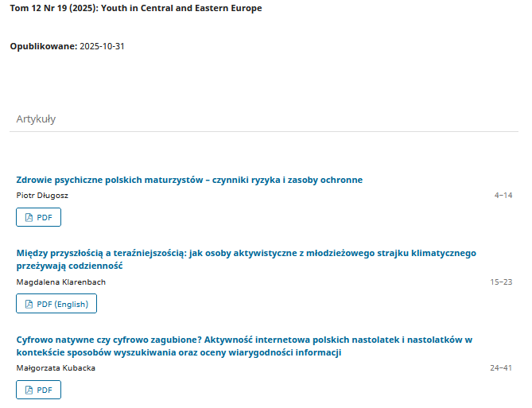Click PDF file icon for Piotr Długosz article
The image size is (532, 408).
tap(29, 217)
